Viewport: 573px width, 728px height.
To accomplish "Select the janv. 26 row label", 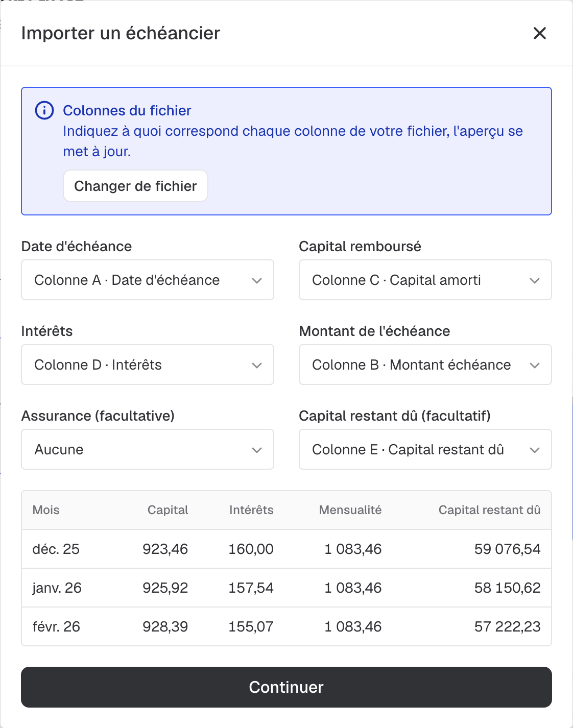I will point(57,588).
